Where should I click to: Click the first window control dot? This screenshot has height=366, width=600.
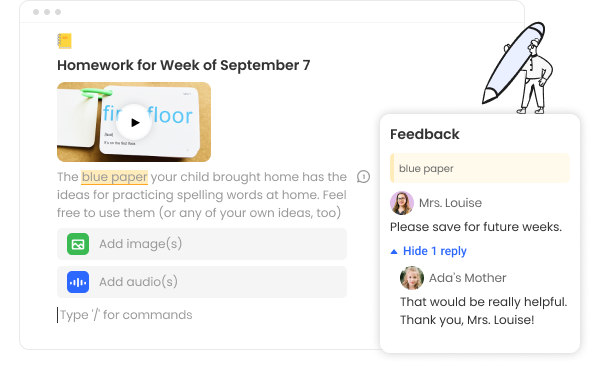(x=36, y=12)
